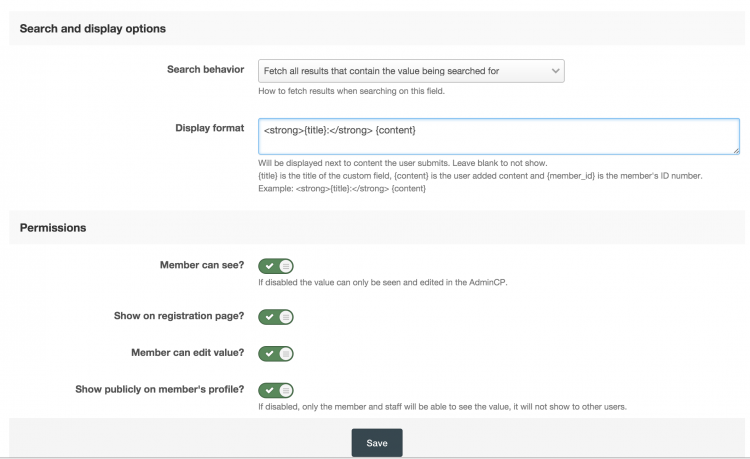Viewport: 750px width, 459px height.
Task: Click the 'Permissions' section header
Action: point(53,228)
